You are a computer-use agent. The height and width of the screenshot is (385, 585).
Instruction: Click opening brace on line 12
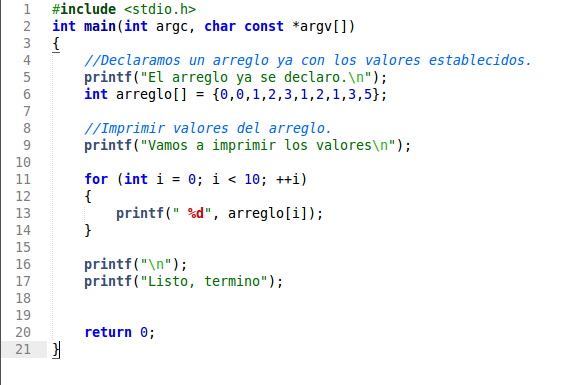click(88, 196)
